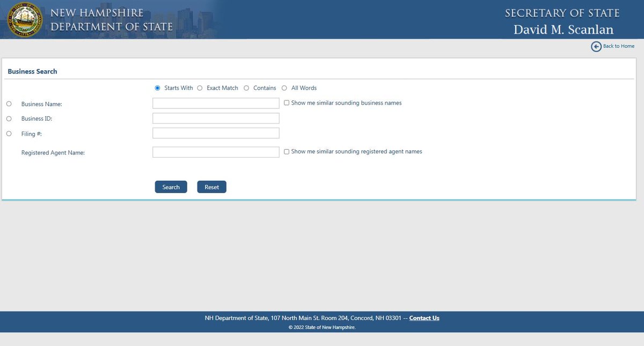Focus the Registered Agent Name input field
The width and height of the screenshot is (644, 346).
(x=216, y=152)
